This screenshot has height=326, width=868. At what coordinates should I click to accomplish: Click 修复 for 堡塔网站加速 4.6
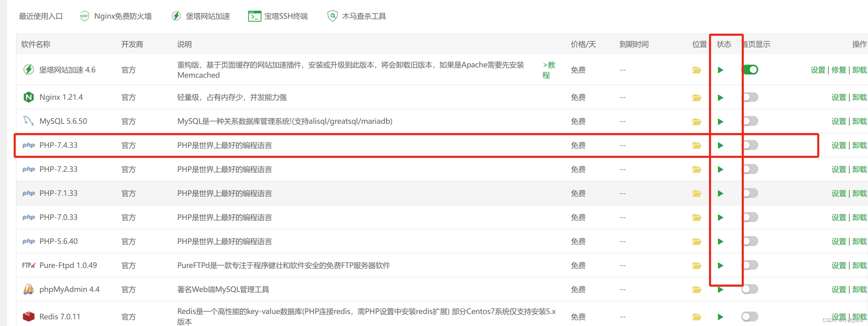(839, 70)
